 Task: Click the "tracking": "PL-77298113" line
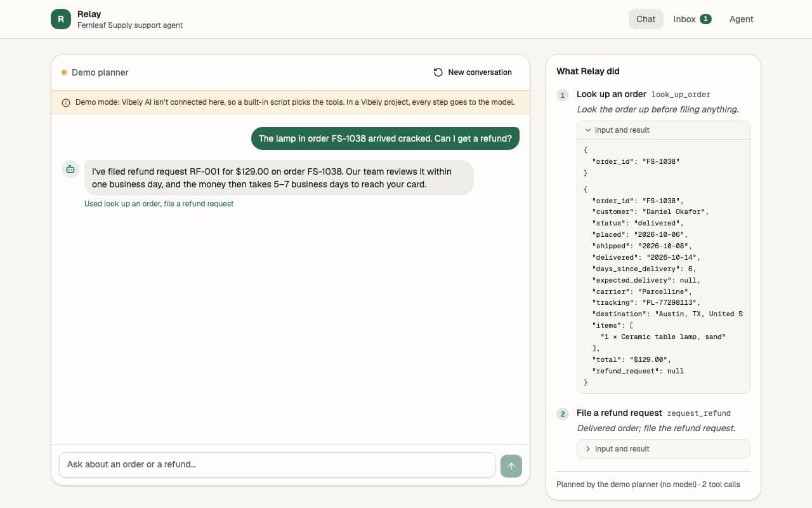[x=648, y=303]
